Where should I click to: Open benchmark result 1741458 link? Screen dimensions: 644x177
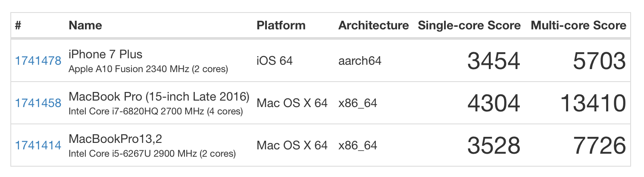click(38, 103)
